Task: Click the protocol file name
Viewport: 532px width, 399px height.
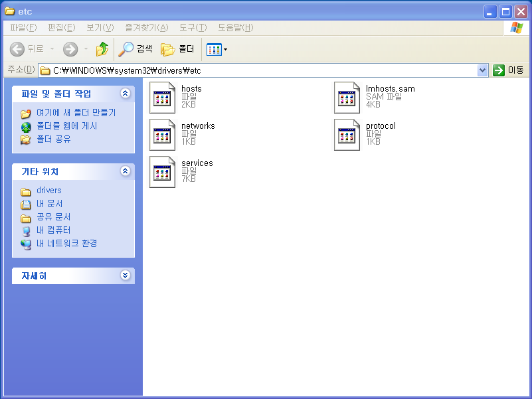Action: coord(381,126)
